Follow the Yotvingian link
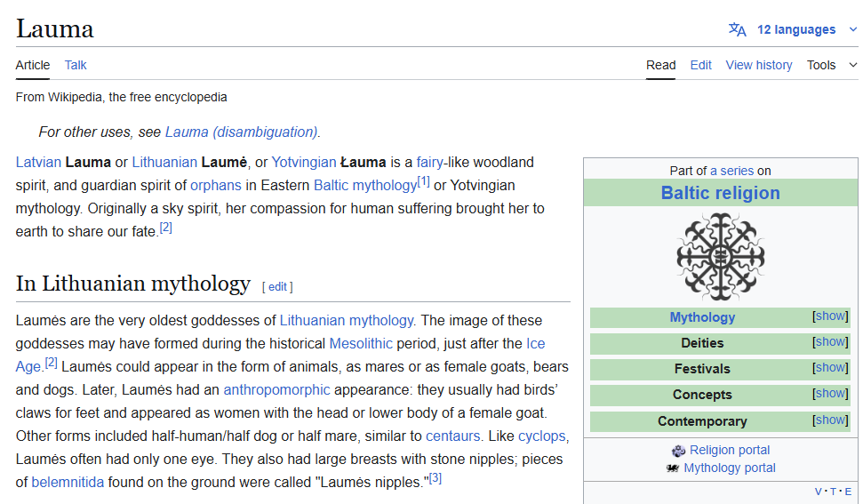The image size is (863, 504). (303, 163)
